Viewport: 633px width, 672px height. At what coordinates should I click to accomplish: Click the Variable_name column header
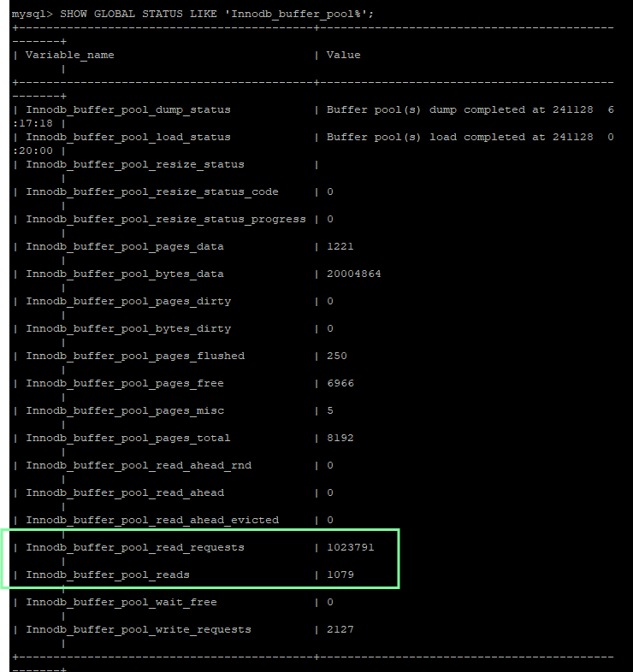point(69,55)
